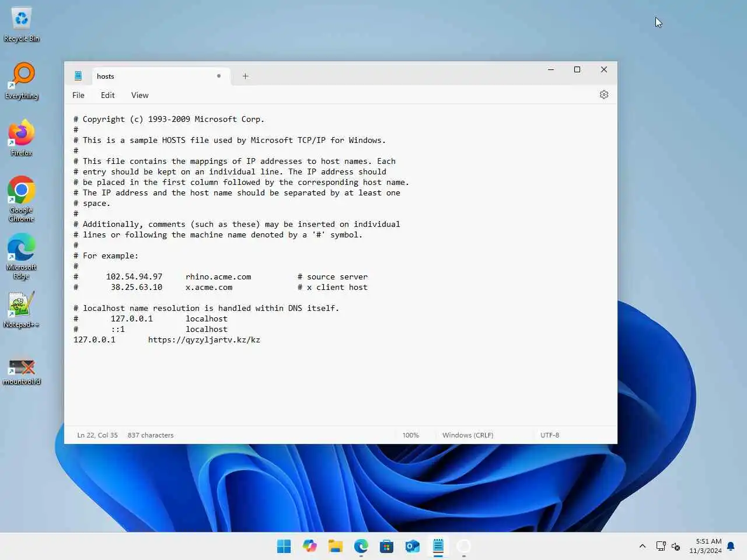This screenshot has width=747, height=560.
Task: Close the hosts tab via unsaved dot
Action: click(x=219, y=76)
